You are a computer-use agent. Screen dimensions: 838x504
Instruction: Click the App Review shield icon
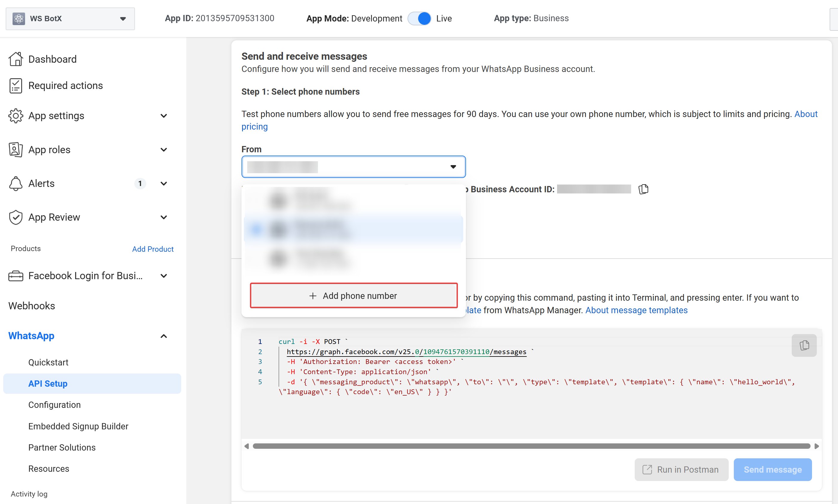[16, 217]
